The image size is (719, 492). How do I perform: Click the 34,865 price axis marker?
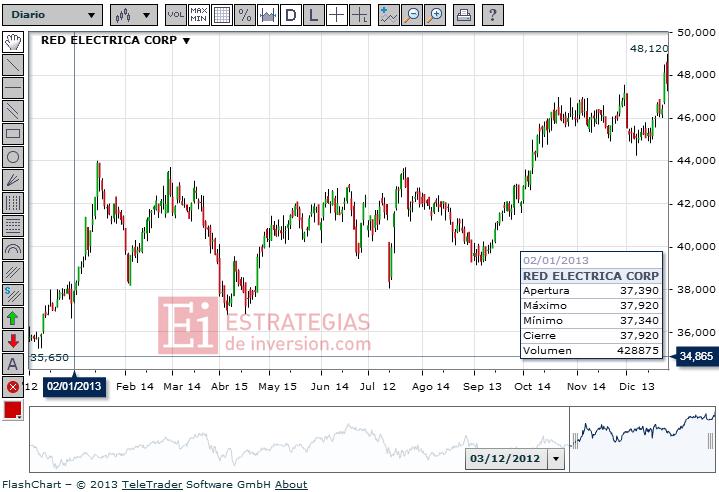[696, 356]
